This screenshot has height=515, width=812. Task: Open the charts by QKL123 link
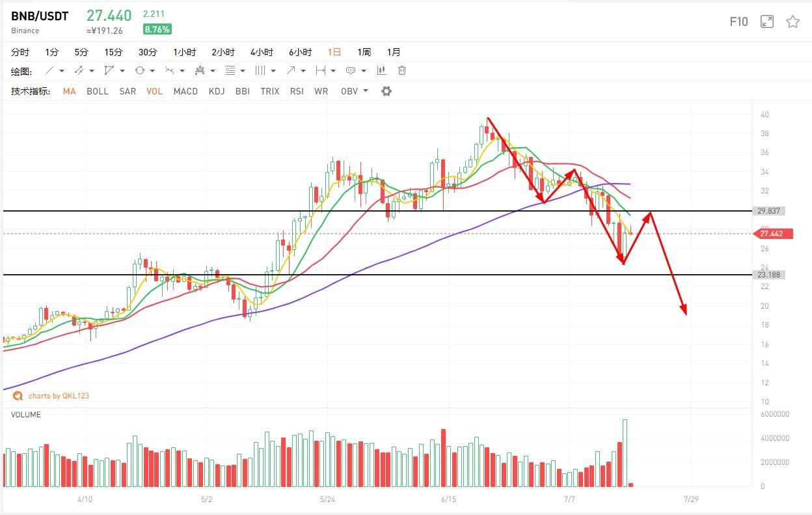tap(59, 396)
